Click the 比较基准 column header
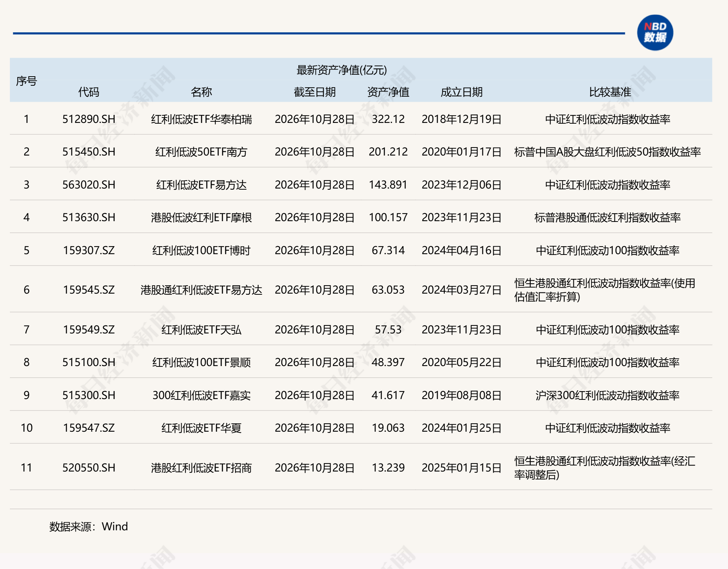 pos(610,92)
